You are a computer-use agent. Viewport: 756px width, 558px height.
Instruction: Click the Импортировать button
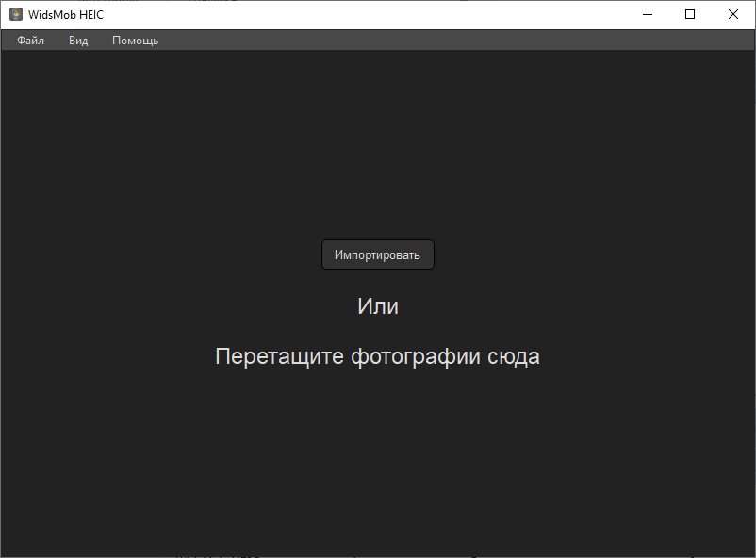[x=377, y=254]
